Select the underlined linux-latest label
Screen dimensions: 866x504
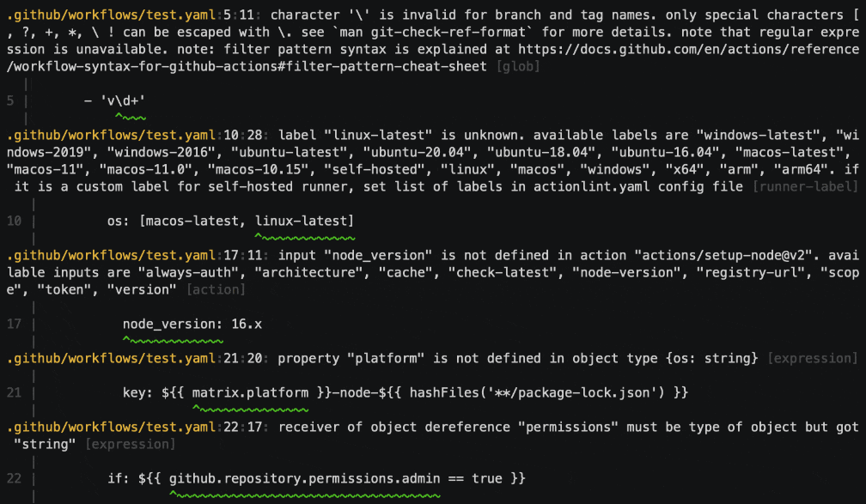click(301, 221)
